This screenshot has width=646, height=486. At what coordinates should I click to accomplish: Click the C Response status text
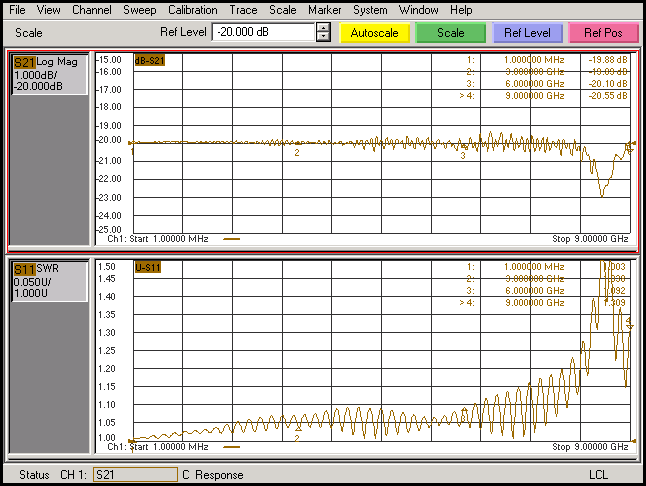pyautogui.click(x=213, y=475)
